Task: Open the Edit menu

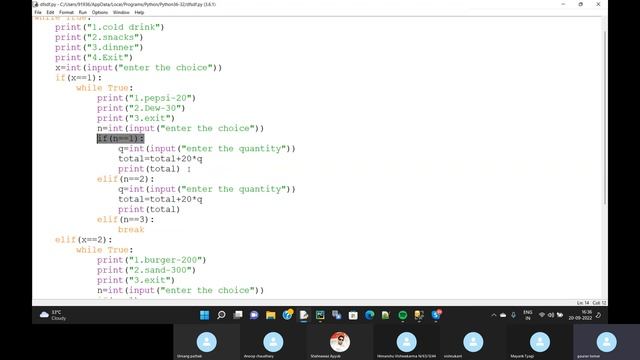Action: (x=50, y=13)
